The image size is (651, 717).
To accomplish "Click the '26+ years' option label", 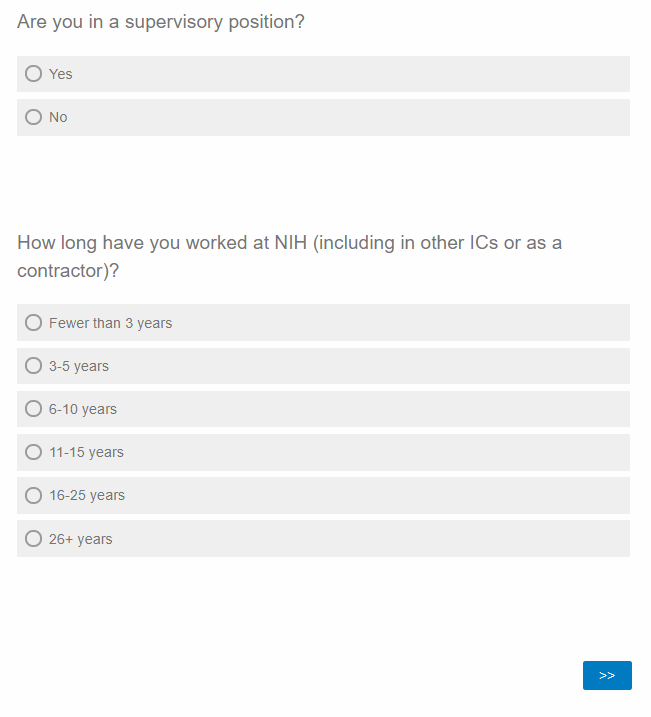I will [x=81, y=539].
